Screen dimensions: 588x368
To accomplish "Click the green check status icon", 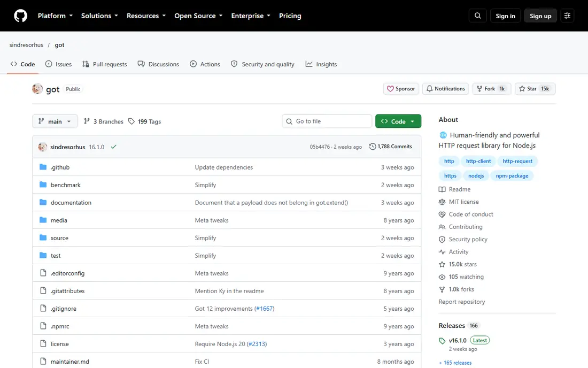I will 114,147.
